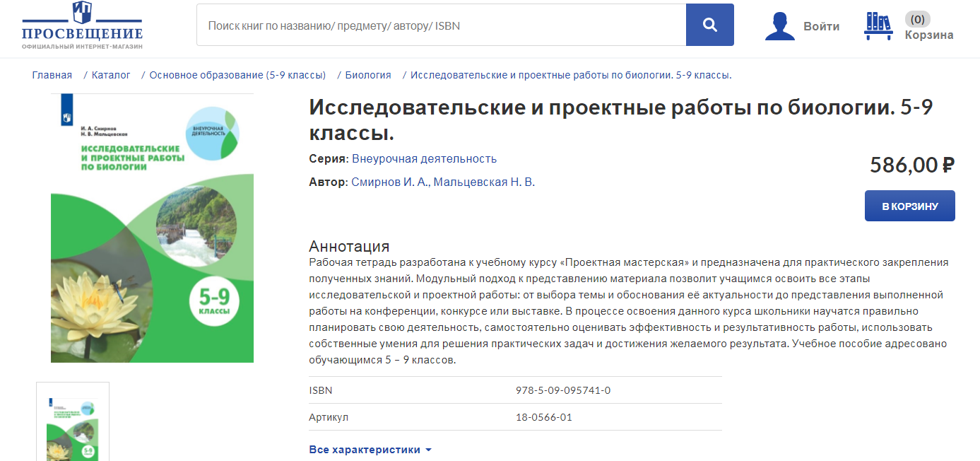The height and width of the screenshot is (461, 980).
Task: Click the Войти login link
Action: click(821, 27)
